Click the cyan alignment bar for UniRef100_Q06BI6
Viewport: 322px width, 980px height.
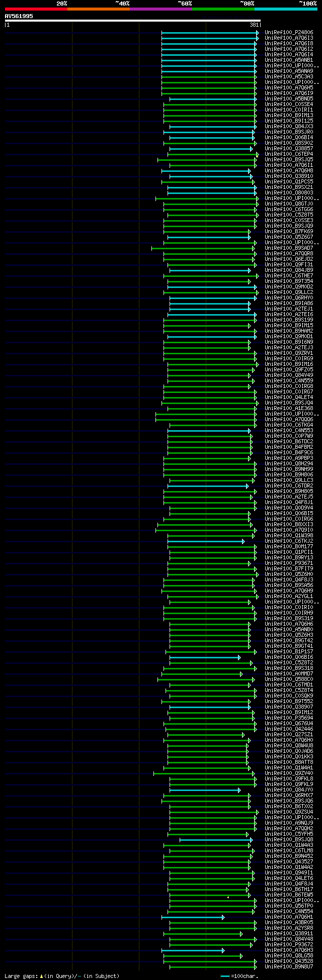point(205,657)
